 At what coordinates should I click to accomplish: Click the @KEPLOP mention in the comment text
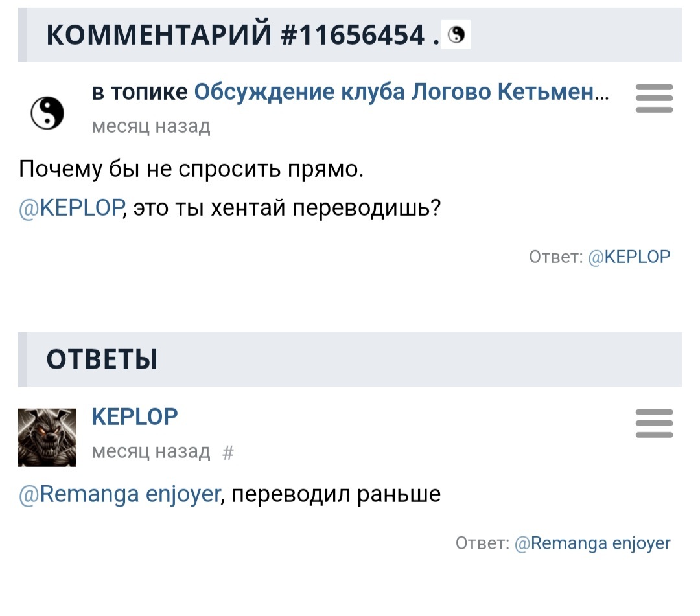point(71,207)
